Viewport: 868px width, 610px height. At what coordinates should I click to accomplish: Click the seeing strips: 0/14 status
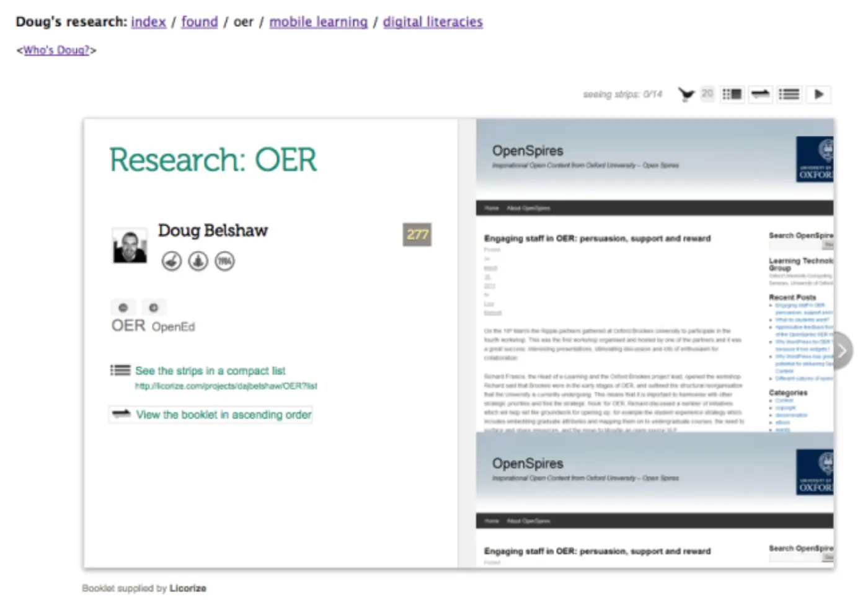coord(622,94)
